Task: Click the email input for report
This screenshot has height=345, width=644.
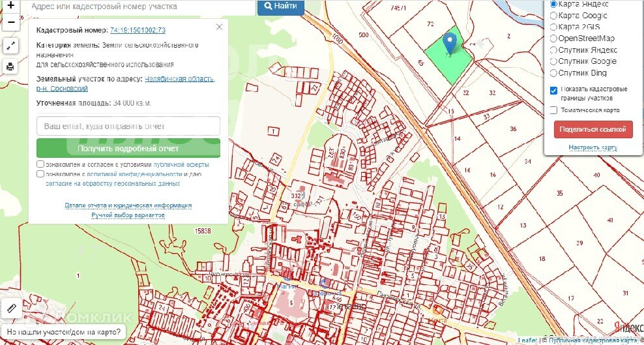Action: pyautogui.click(x=128, y=126)
